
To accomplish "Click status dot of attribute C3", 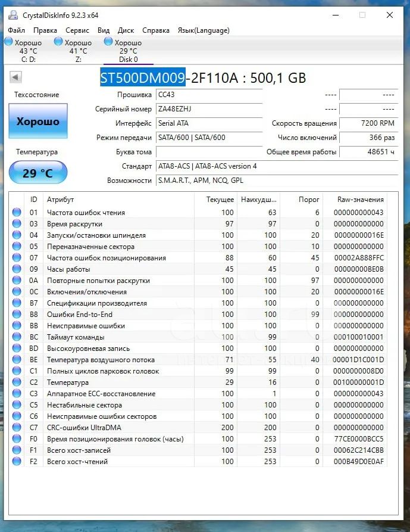I will click(17, 394).
